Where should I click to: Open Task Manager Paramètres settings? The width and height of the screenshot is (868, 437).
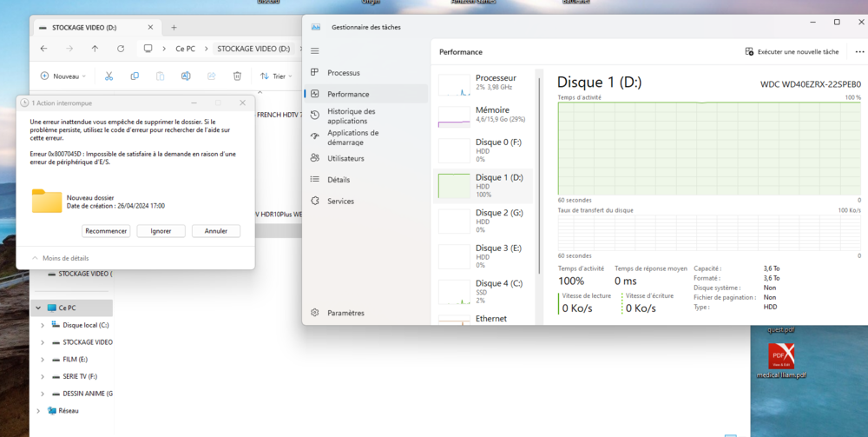point(345,313)
